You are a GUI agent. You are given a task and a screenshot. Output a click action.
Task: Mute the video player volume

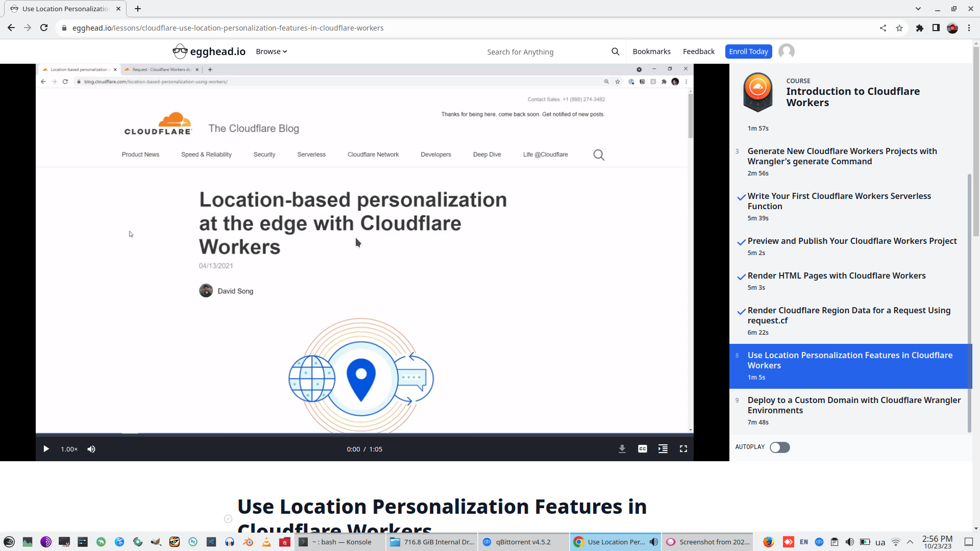pos(91,449)
